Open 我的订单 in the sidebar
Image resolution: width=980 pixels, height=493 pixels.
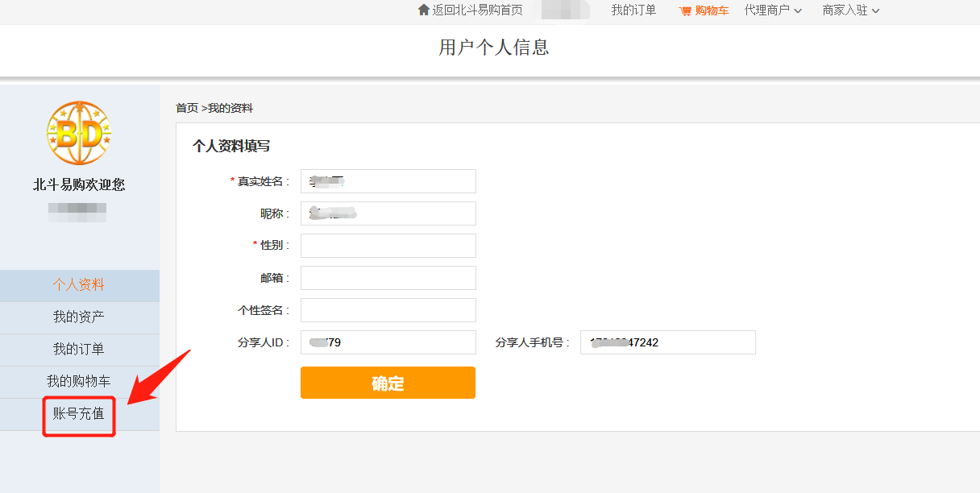point(79,350)
